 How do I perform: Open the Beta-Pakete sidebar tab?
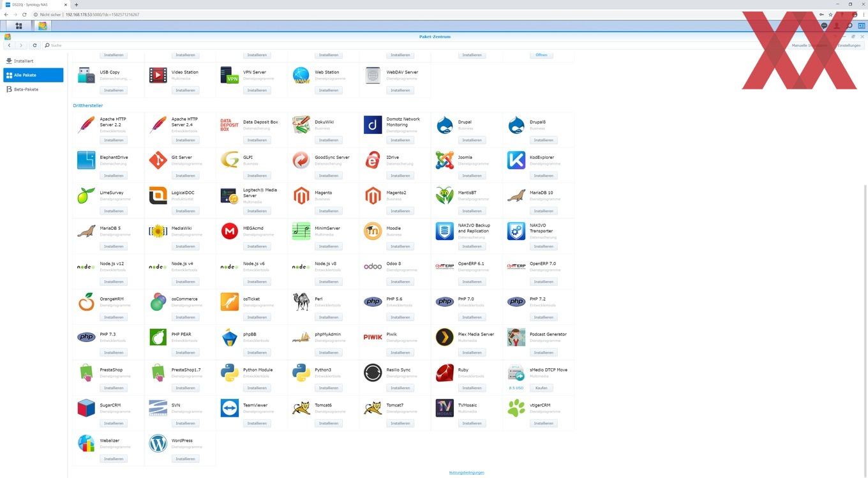click(33, 89)
